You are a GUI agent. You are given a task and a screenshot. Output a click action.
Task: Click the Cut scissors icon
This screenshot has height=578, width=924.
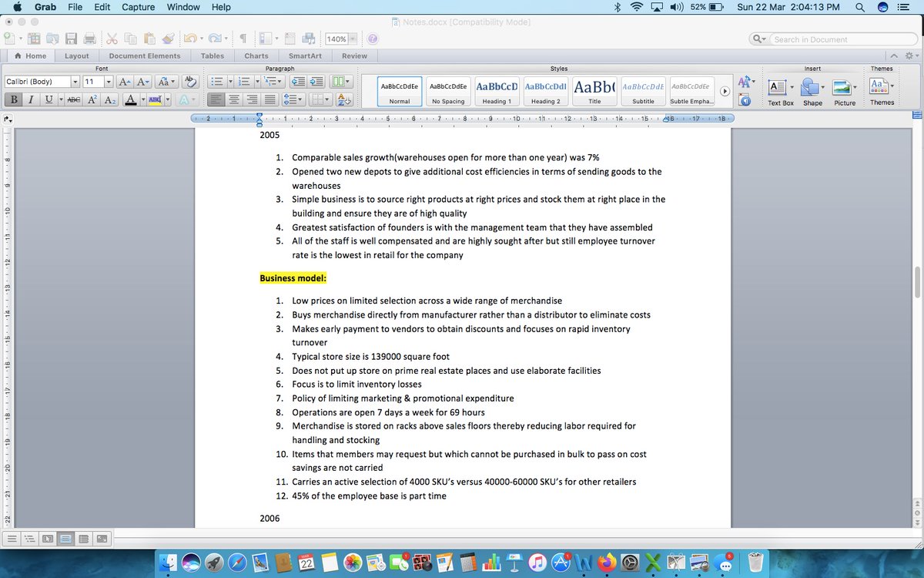[112, 39]
